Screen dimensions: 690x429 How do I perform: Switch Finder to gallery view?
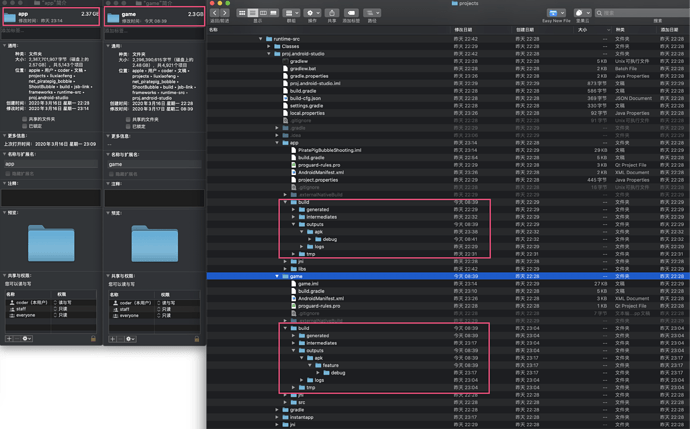273,13
